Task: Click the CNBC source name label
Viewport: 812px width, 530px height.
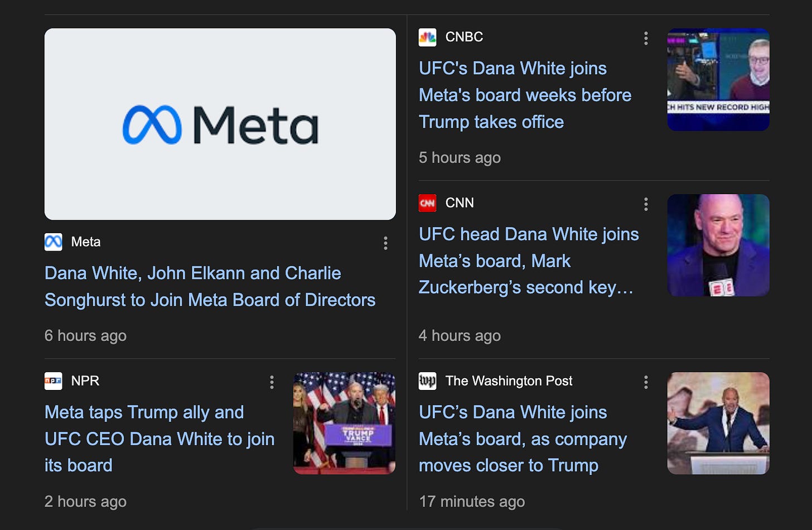Action: [464, 37]
